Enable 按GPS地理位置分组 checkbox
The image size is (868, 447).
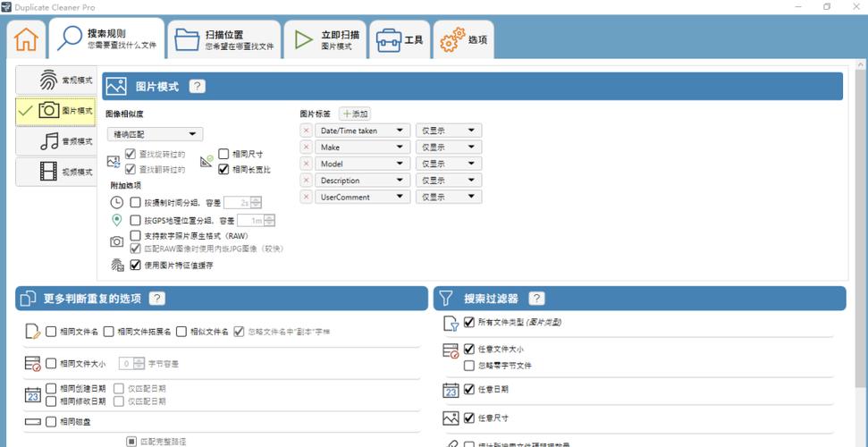click(135, 221)
